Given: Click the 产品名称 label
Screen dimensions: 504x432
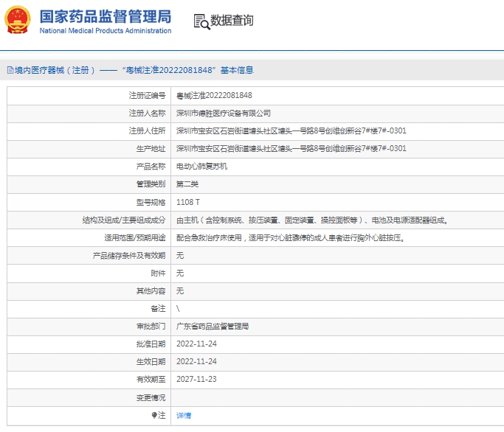Looking at the screenshot, I should tap(151, 167).
